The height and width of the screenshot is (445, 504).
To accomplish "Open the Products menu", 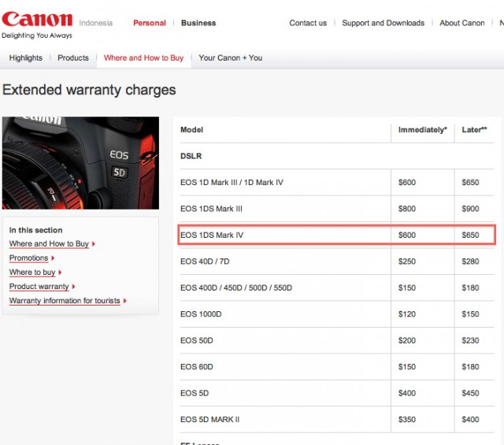I will pos(73,57).
